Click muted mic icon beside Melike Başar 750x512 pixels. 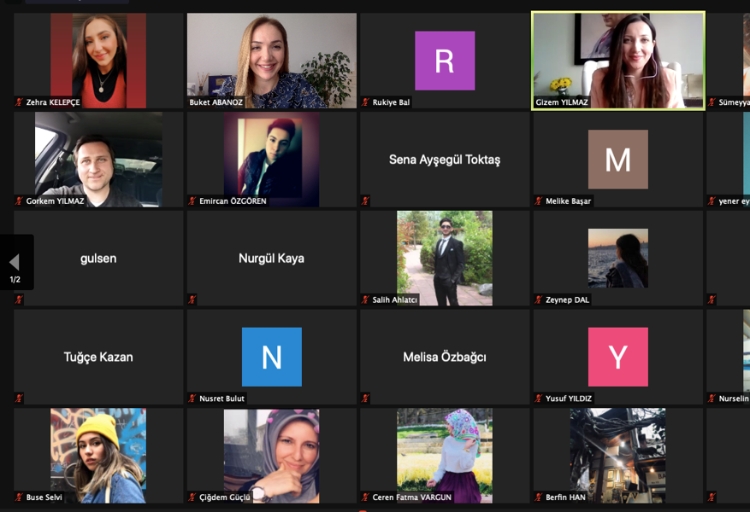click(x=538, y=201)
